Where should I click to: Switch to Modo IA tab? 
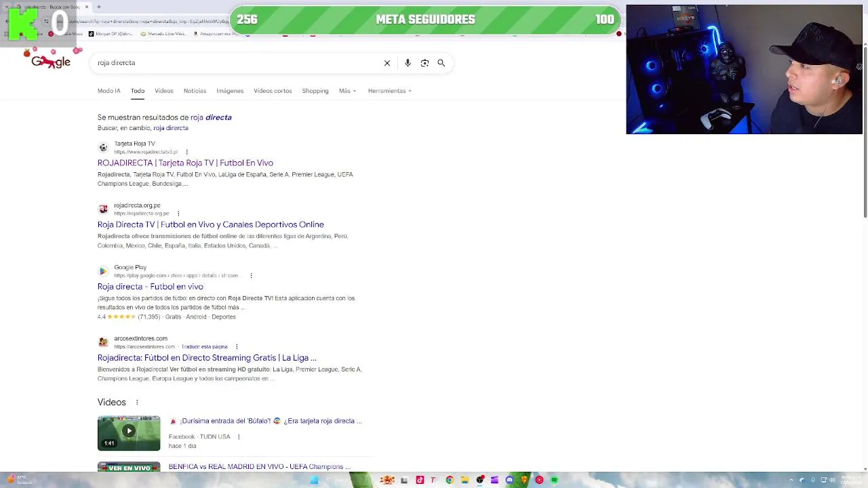coord(108,91)
